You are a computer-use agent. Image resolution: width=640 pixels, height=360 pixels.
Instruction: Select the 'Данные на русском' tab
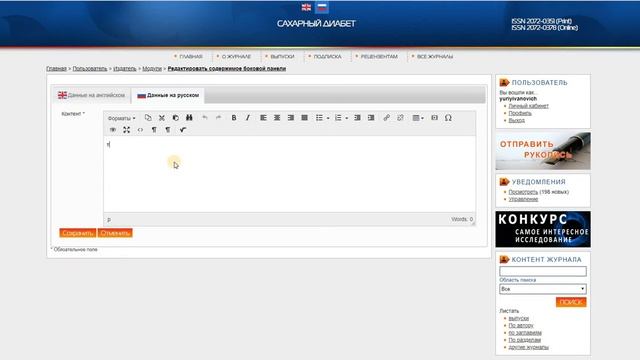tap(168, 95)
